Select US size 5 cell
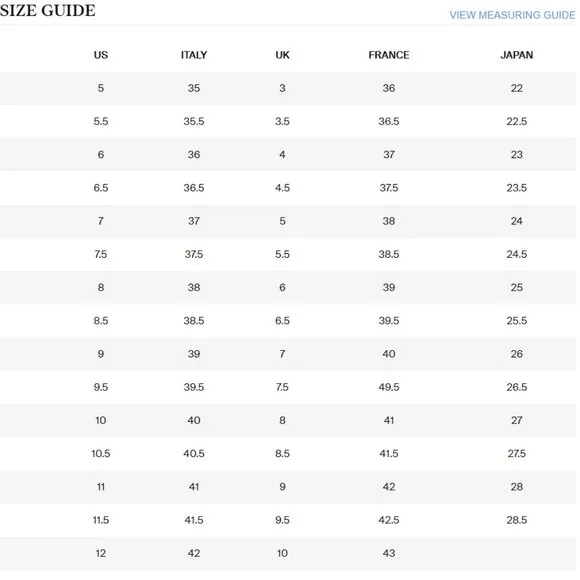580x580 pixels. click(x=101, y=88)
